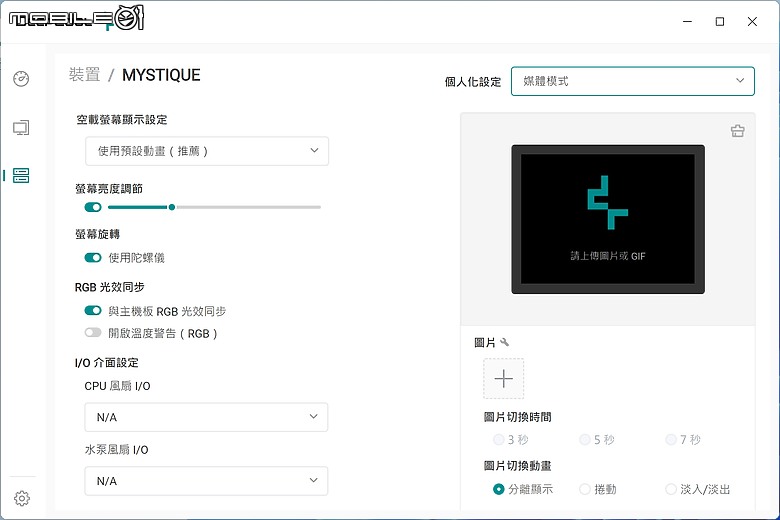The image size is (780, 520).
Task: Click the unfilled gray part of the brightness slider
Action: point(248,207)
